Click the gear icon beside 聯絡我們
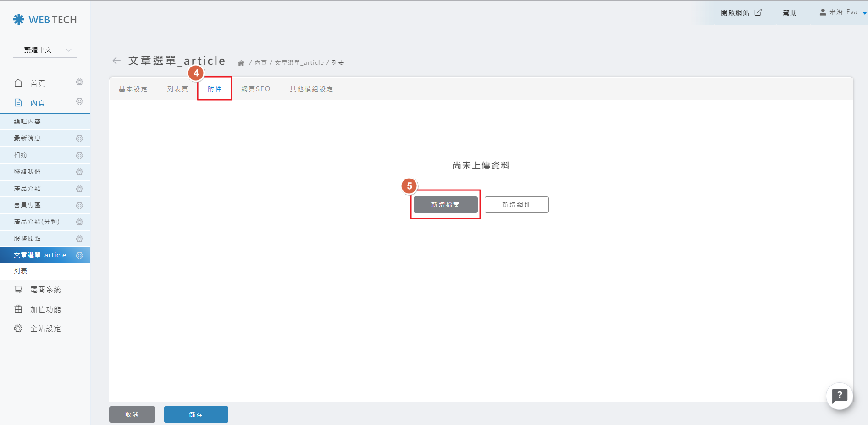868x425 pixels. pyautogui.click(x=79, y=172)
